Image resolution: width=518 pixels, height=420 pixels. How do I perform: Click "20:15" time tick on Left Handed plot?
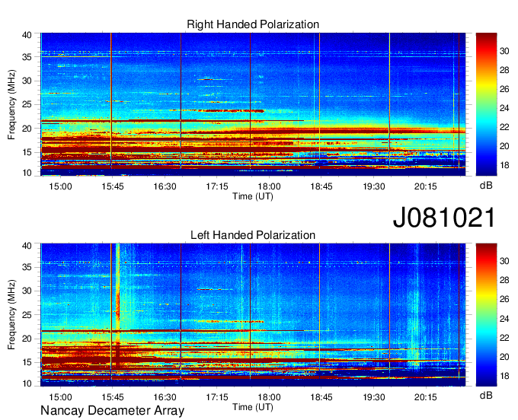coord(426,397)
